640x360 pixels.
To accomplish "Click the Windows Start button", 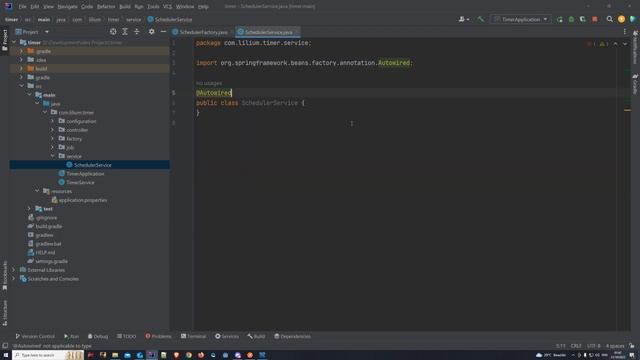I will click(x=6, y=355).
